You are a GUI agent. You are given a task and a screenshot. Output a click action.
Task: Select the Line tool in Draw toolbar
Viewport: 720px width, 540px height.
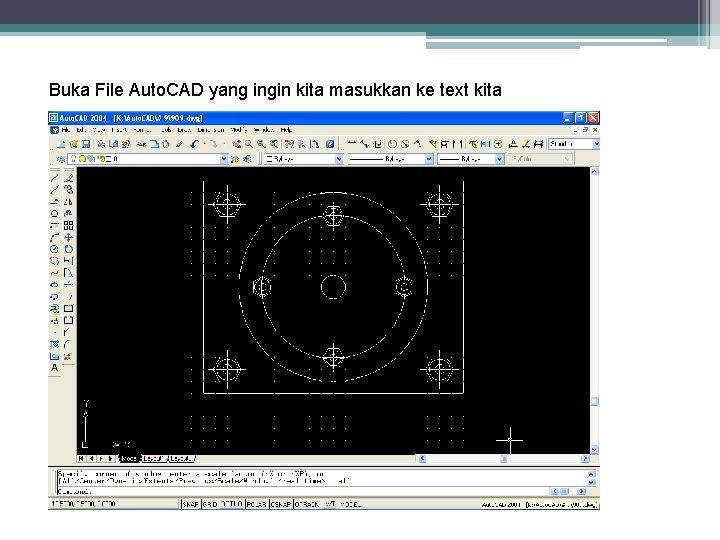(x=55, y=178)
